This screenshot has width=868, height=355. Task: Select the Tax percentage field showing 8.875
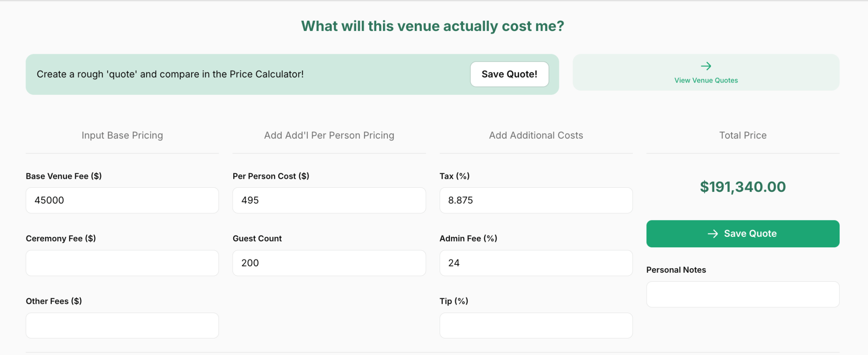pyautogui.click(x=536, y=200)
